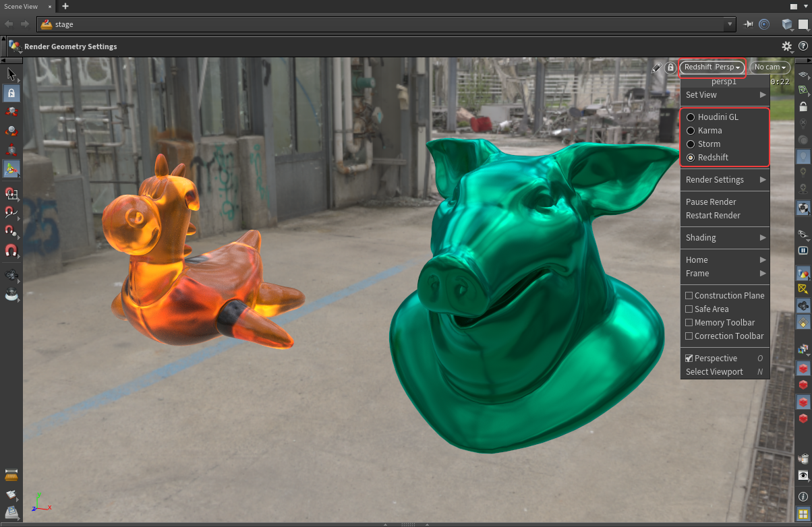
Task: Uncheck the Perspective checkbox
Action: 689,359
